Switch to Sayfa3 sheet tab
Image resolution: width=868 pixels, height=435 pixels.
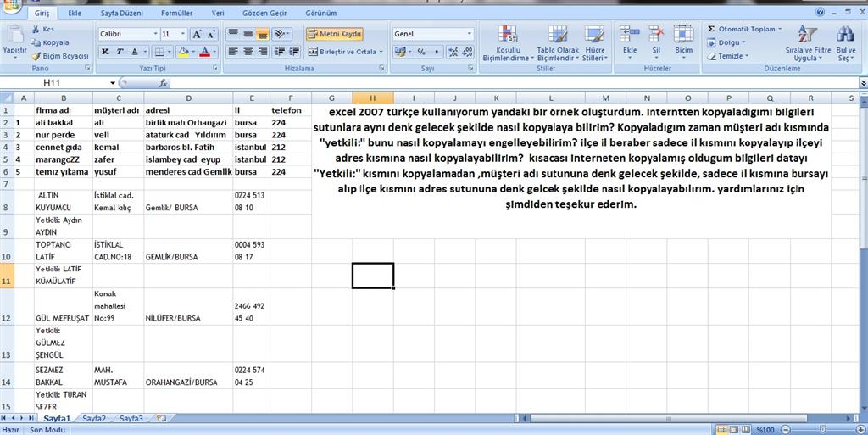(131, 418)
